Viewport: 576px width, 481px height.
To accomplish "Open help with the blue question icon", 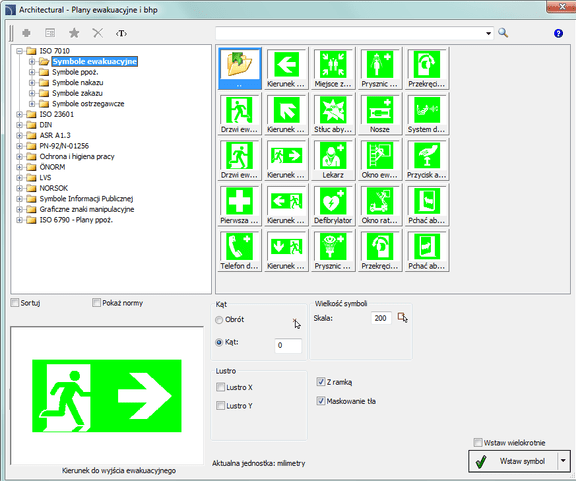I will click(x=558, y=33).
